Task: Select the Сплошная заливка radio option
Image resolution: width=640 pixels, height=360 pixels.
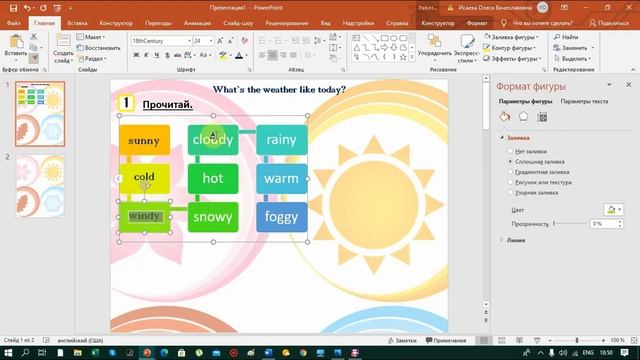Action: (x=510, y=162)
